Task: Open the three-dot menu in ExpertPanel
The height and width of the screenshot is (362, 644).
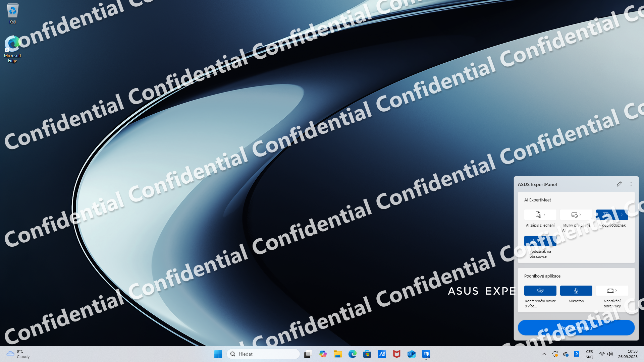Action: pos(631,184)
